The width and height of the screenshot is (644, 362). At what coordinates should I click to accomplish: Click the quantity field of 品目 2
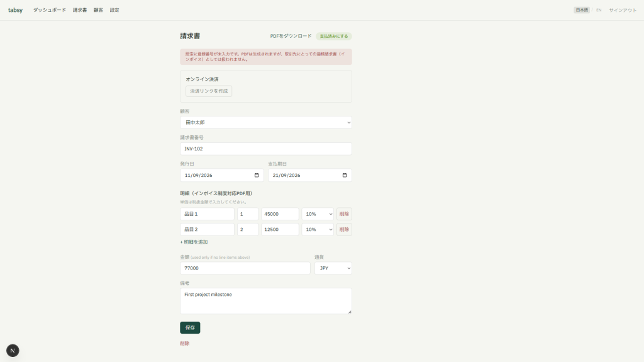tap(248, 230)
